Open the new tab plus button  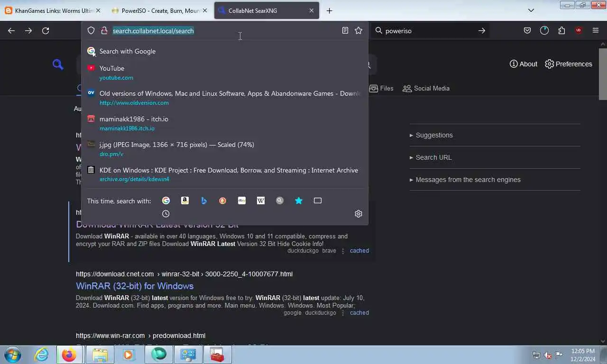pyautogui.click(x=329, y=10)
